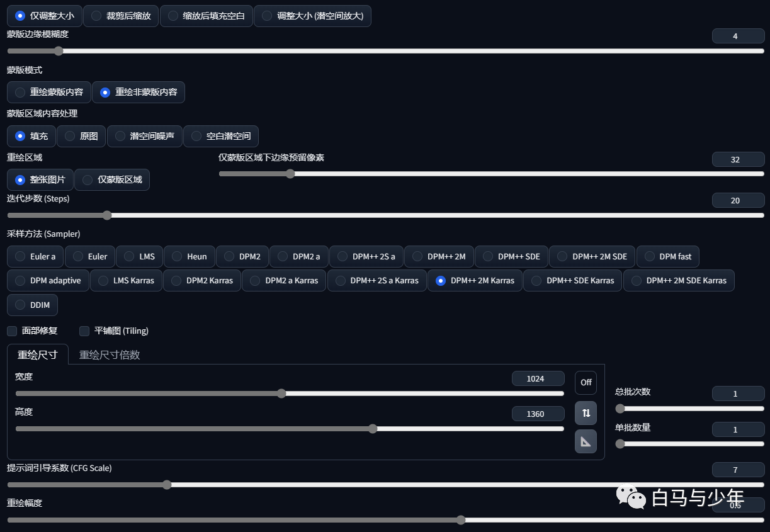
Task: Select DPM++ SDE Karras sampler
Action: pos(572,280)
